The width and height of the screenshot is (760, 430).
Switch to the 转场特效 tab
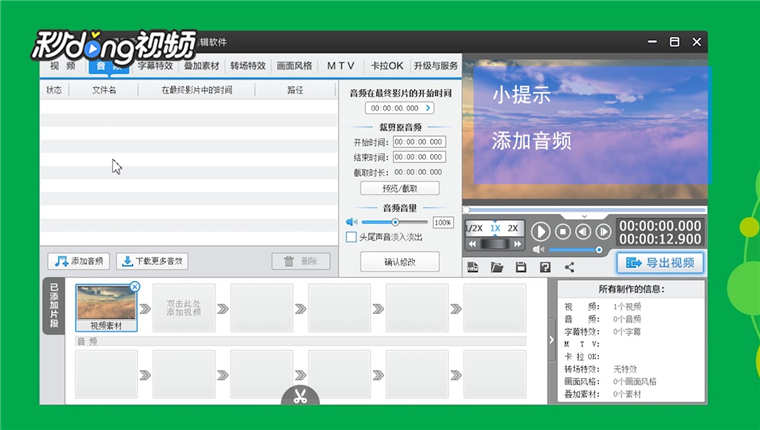pos(248,66)
